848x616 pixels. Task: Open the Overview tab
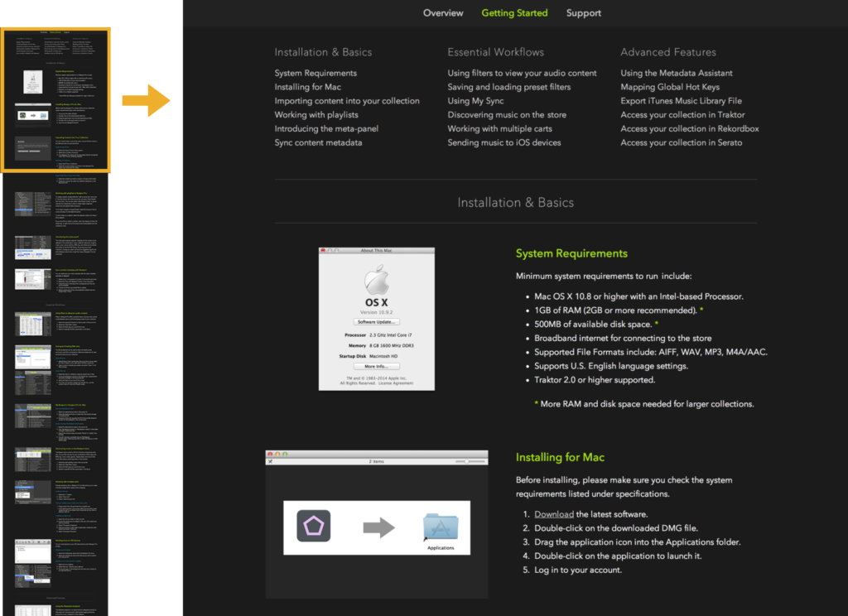coord(443,13)
